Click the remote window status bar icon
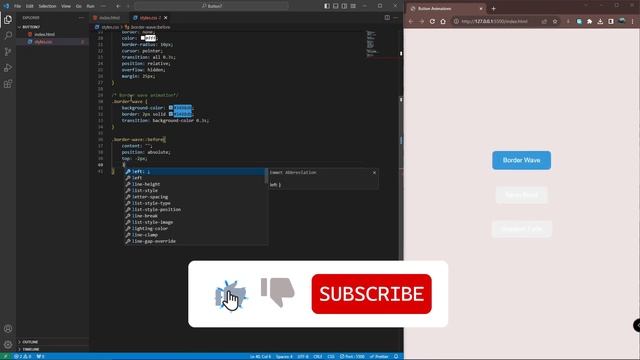 [x=5, y=356]
